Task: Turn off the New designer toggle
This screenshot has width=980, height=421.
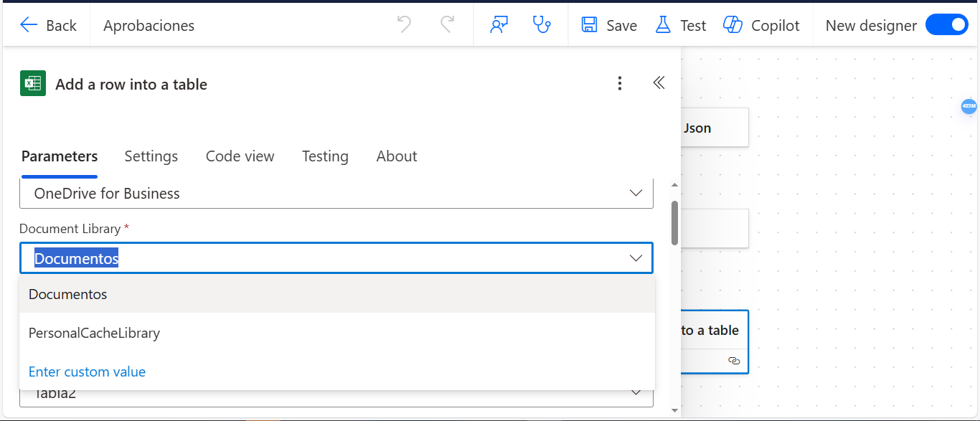Action: pyautogui.click(x=947, y=25)
